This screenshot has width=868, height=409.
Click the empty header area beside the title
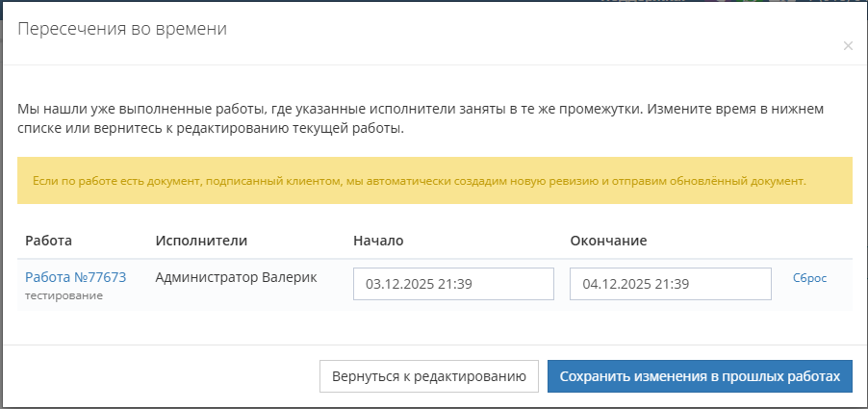(x=529, y=31)
